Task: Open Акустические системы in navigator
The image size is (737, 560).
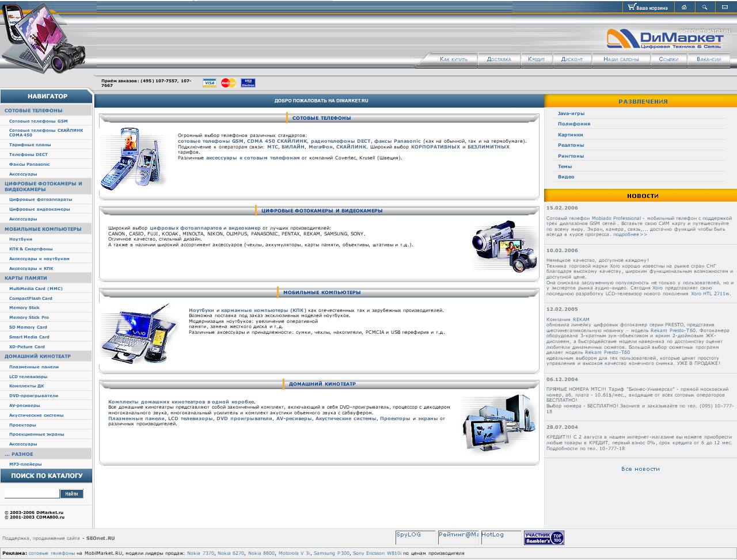Action: pyautogui.click(x=36, y=416)
